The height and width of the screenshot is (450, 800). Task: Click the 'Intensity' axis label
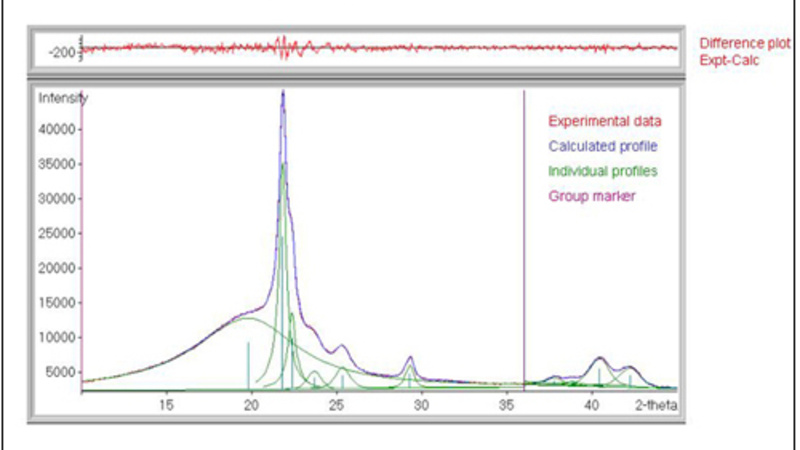point(63,98)
